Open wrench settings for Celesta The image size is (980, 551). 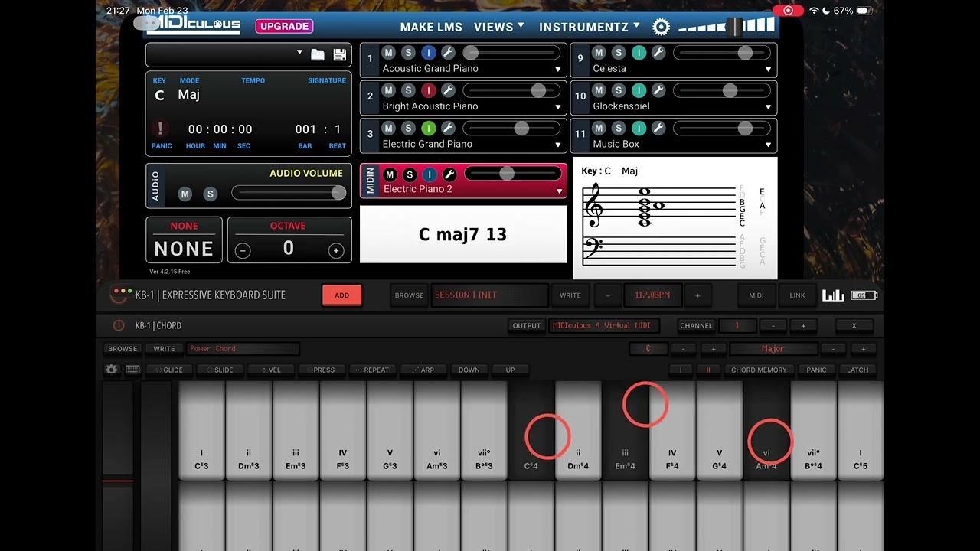coord(658,53)
